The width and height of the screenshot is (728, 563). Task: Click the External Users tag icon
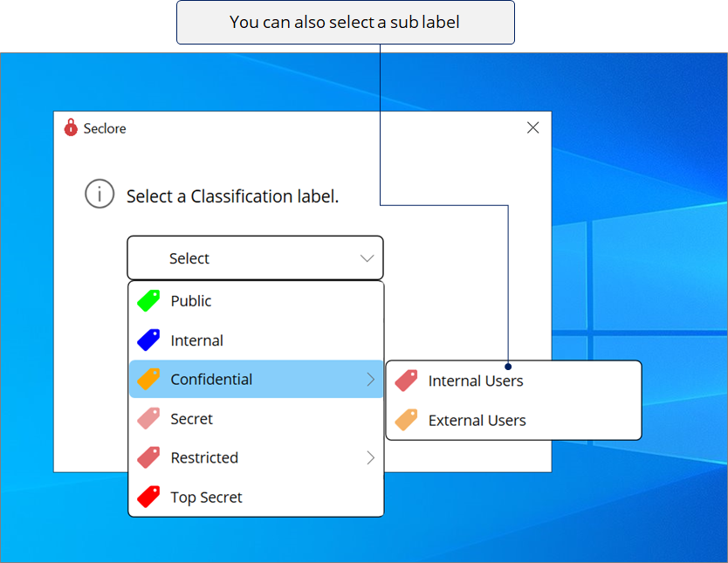click(406, 419)
